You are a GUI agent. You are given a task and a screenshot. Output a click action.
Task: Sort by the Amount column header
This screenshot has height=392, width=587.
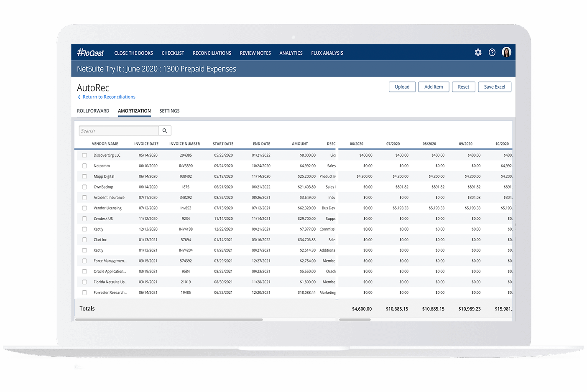click(x=300, y=144)
